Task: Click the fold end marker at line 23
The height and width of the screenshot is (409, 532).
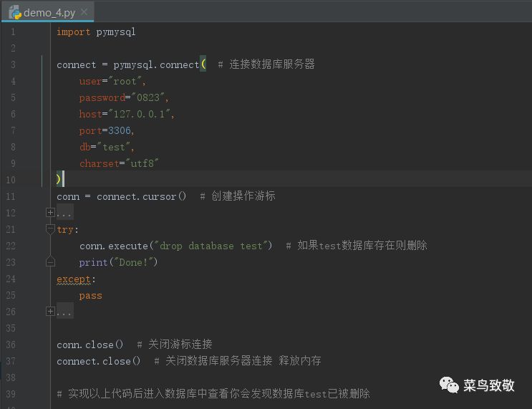Action: click(50, 261)
